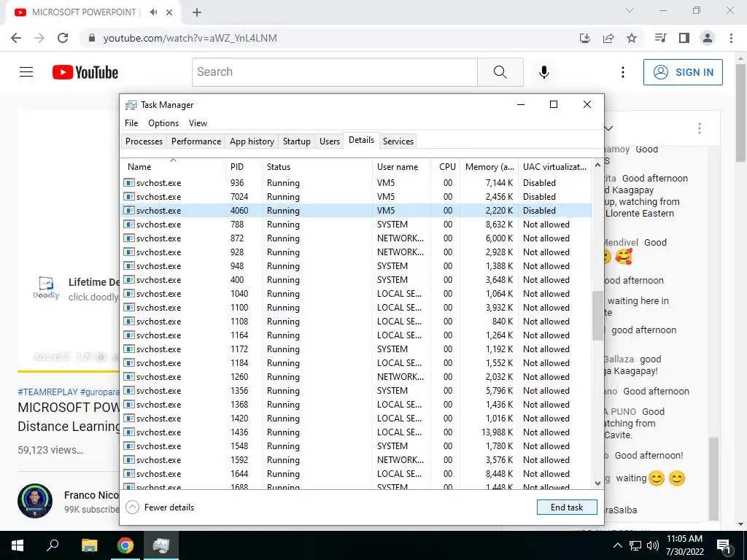Open the network tray icon
The height and width of the screenshot is (560, 747).
(x=635, y=545)
